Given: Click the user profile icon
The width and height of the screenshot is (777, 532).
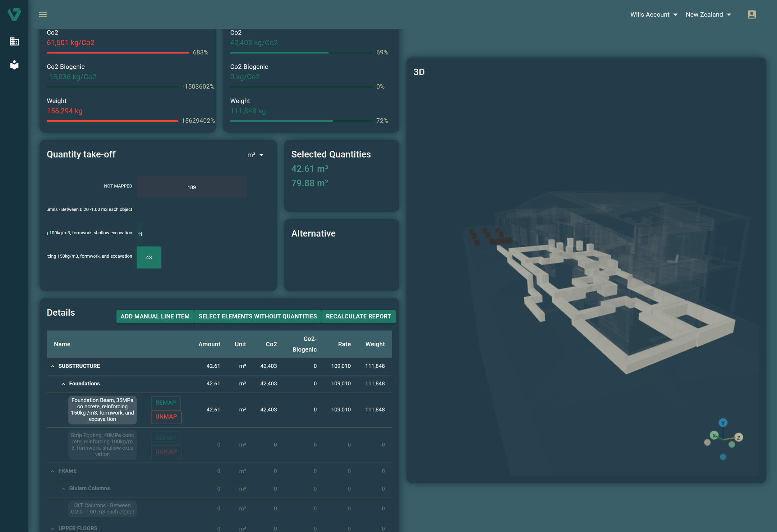Looking at the screenshot, I should pyautogui.click(x=752, y=14).
